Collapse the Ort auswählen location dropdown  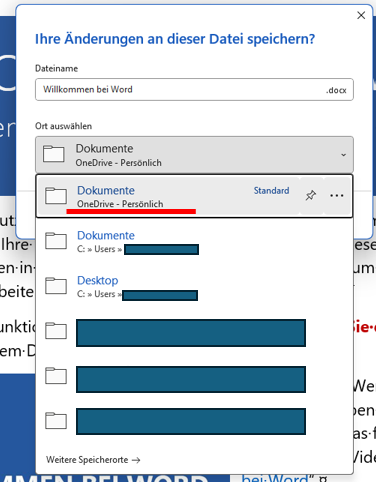[194, 155]
